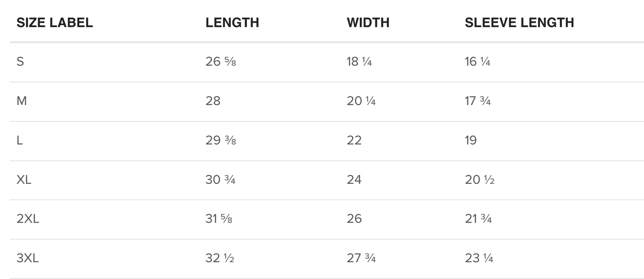Select the M size label cell
This screenshot has height=279, width=644.
click(21, 101)
